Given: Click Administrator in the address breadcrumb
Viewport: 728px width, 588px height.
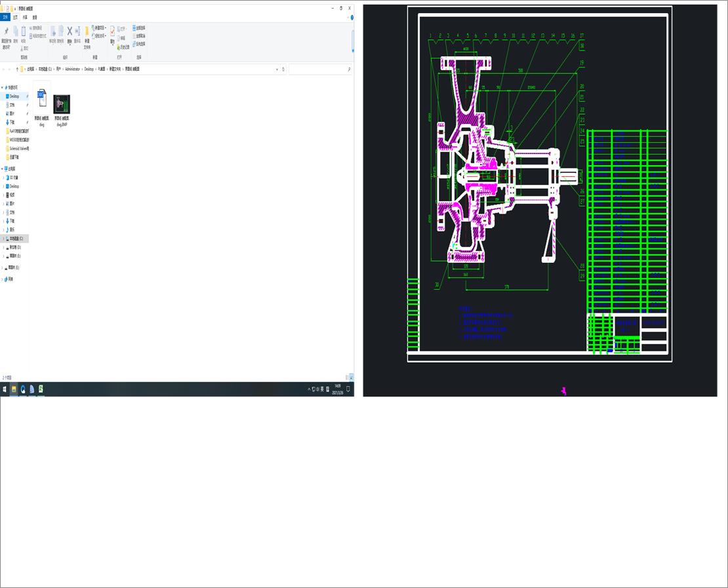Looking at the screenshot, I should pos(72,69).
